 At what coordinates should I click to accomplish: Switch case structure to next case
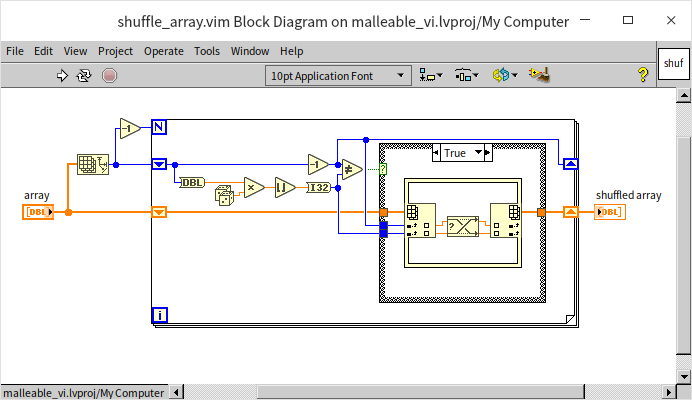point(483,153)
